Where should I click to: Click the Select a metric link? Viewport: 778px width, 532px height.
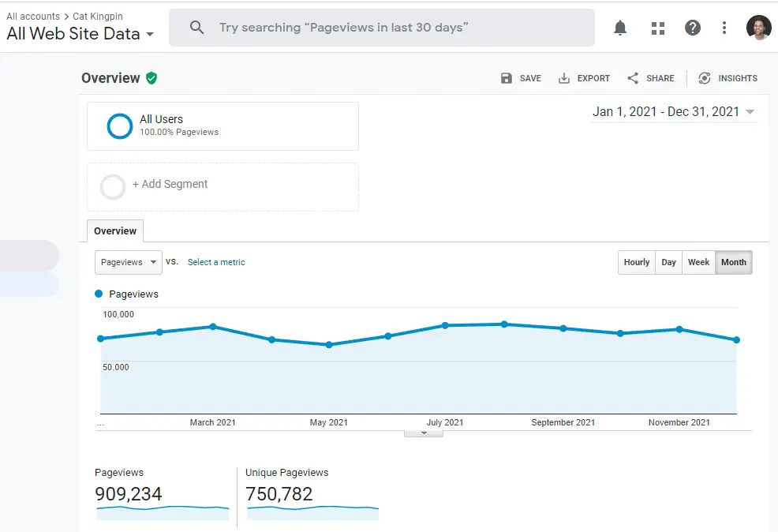(x=216, y=262)
